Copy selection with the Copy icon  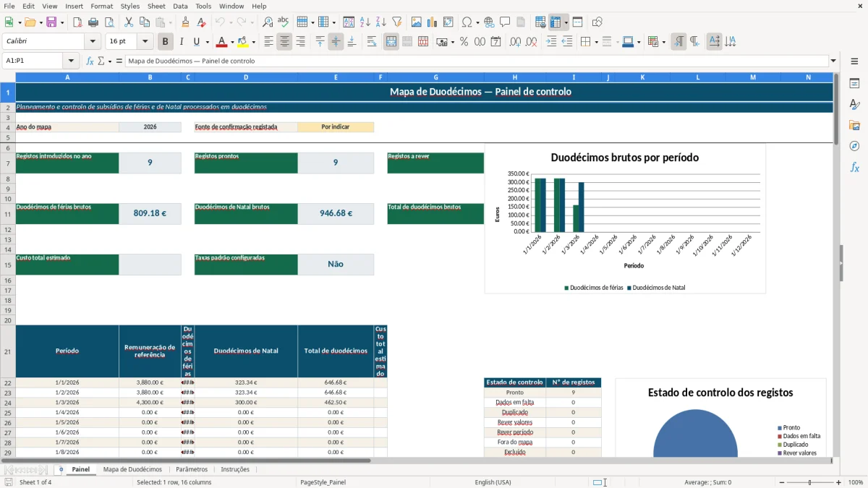(x=144, y=22)
